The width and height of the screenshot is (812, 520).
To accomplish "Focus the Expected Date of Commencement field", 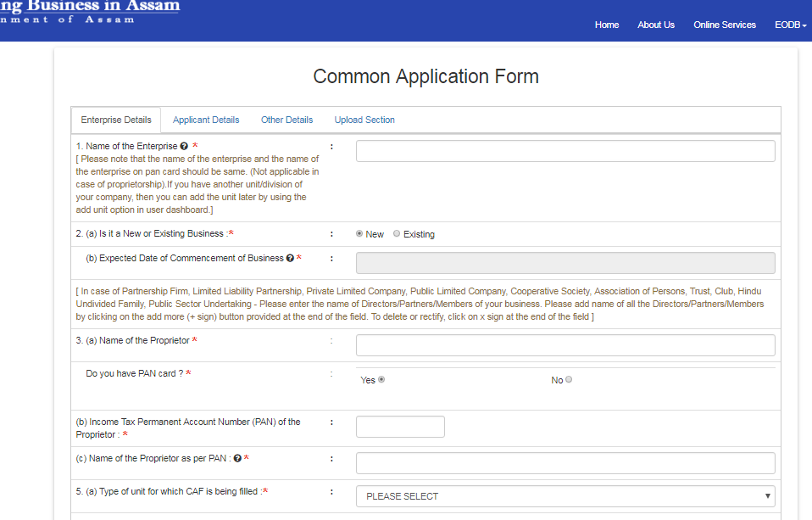I will coord(565,263).
